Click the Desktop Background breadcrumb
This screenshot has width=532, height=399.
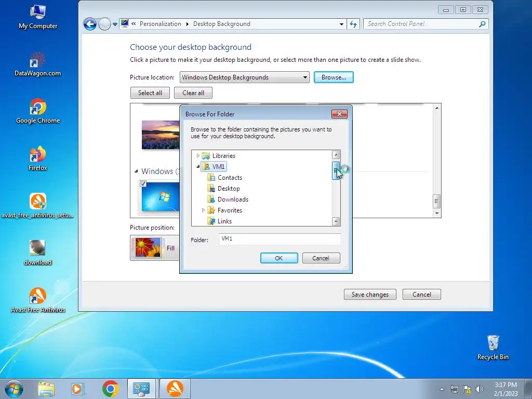click(x=221, y=24)
